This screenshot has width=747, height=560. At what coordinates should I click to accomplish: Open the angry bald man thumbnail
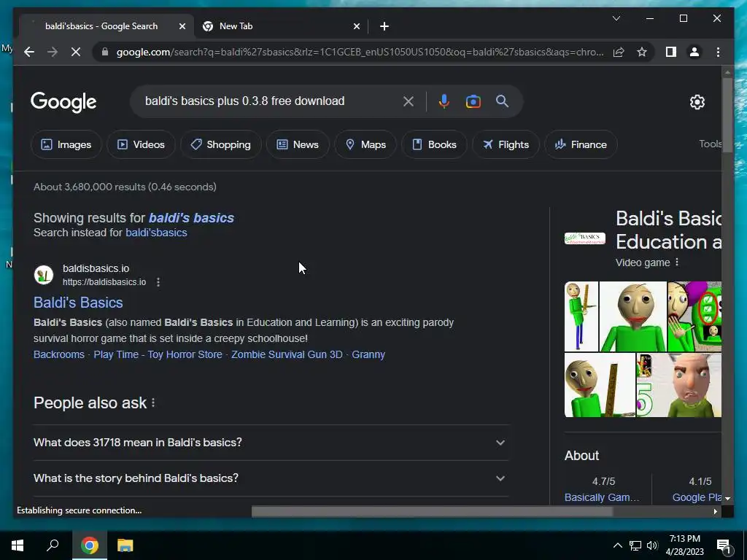679,385
